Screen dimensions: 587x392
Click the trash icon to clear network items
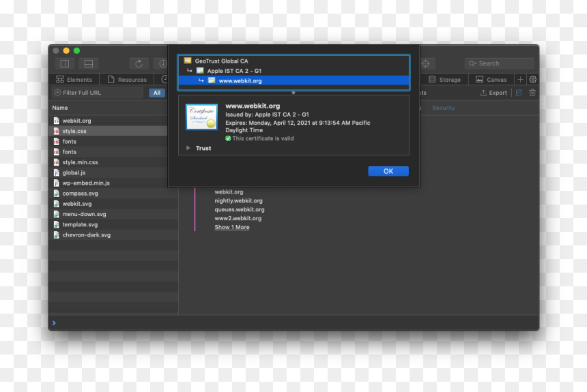(x=532, y=93)
